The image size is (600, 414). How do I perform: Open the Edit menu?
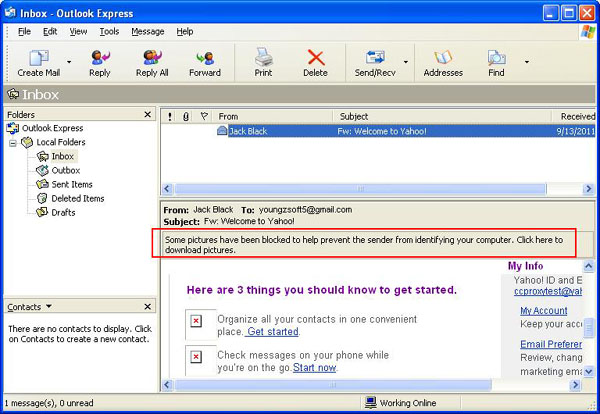tap(50, 31)
